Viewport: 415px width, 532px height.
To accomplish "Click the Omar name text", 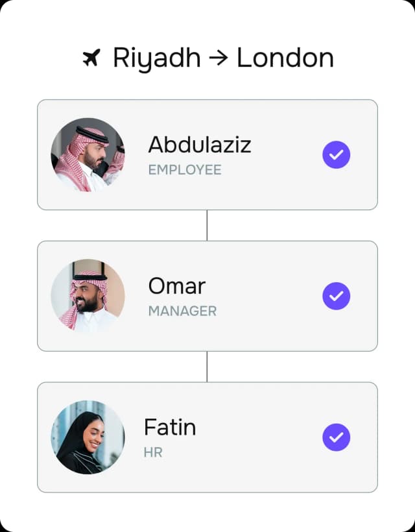I will (x=176, y=286).
